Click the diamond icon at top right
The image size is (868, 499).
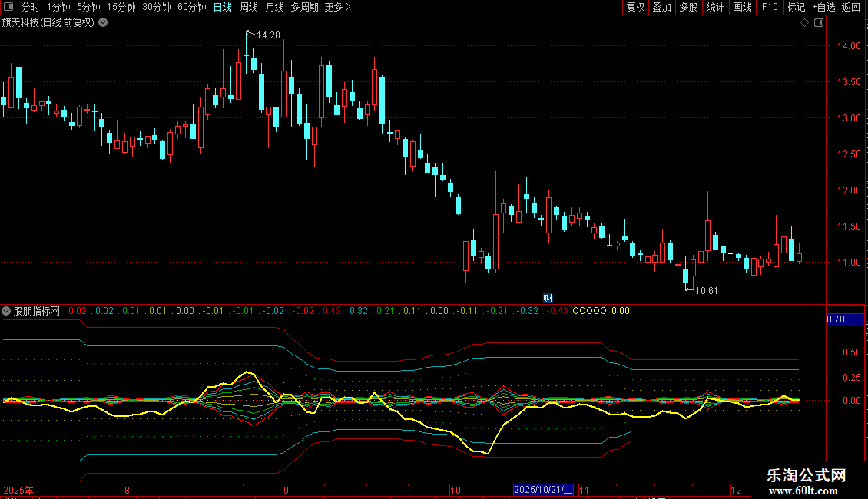click(x=804, y=23)
